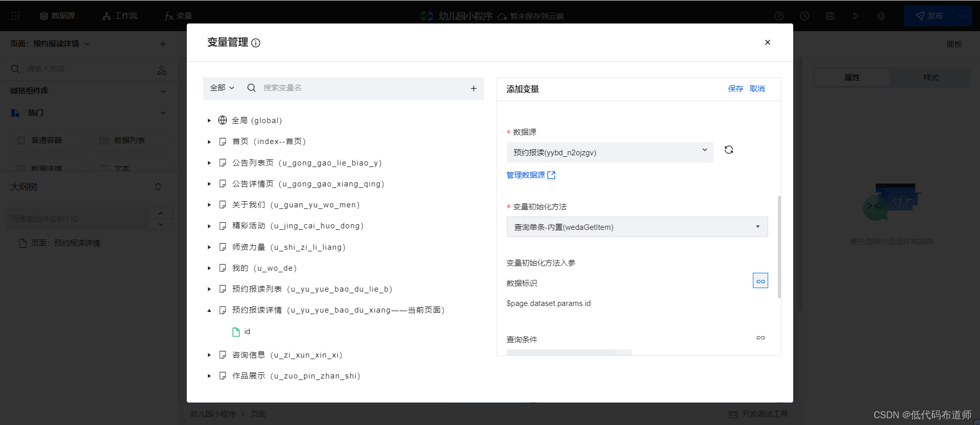Open the debug bug icon
Image resolution: width=980 pixels, height=425 pixels.
point(881,16)
